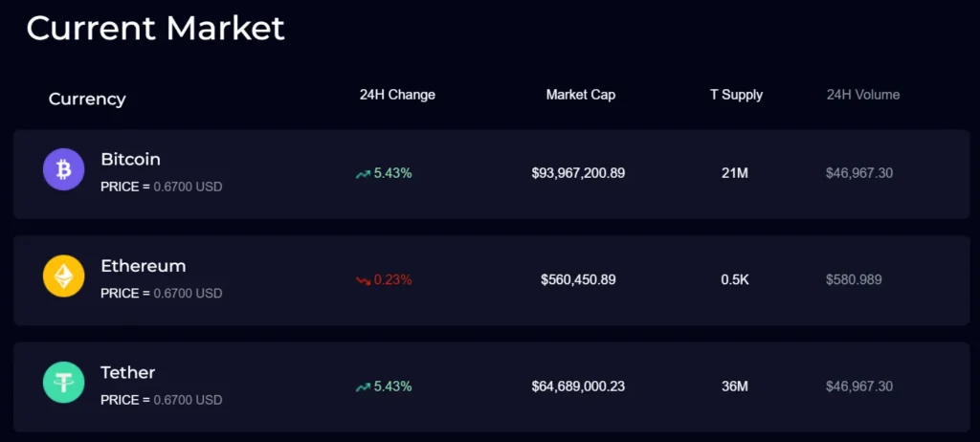Click the T Supply column header
The width and height of the screenshot is (980, 442).
tap(736, 95)
